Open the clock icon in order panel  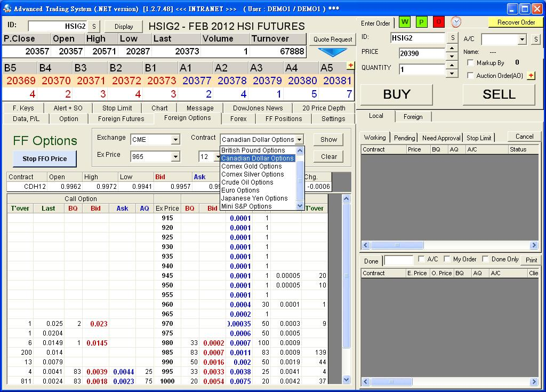pyautogui.click(x=456, y=22)
